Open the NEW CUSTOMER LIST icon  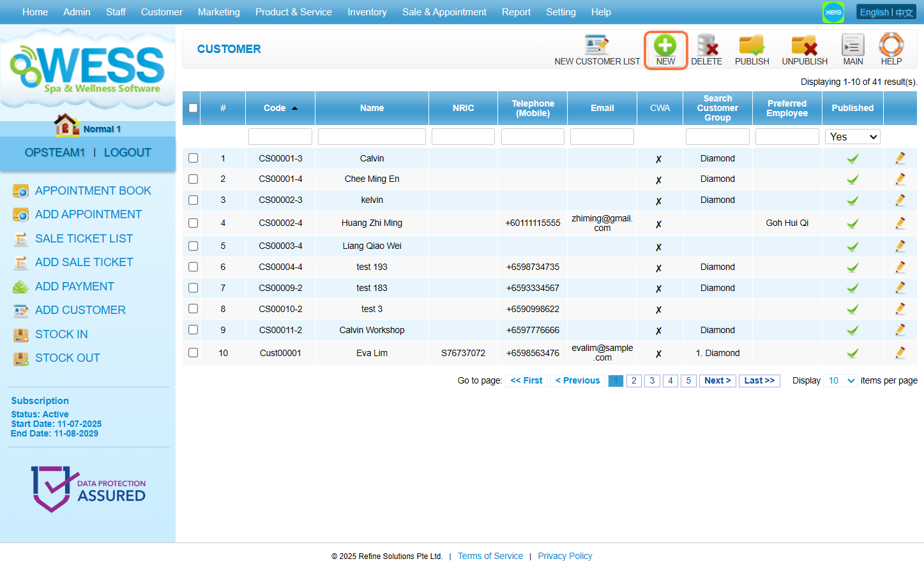pyautogui.click(x=596, y=46)
